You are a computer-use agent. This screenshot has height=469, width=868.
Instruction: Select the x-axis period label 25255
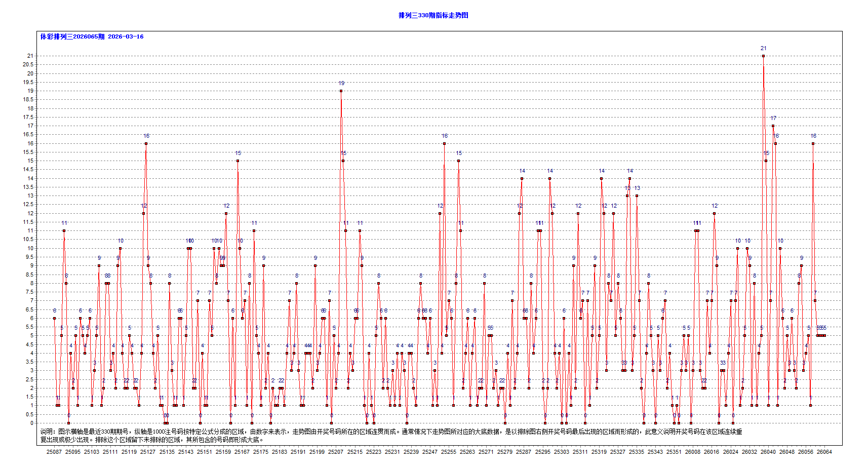coord(449,452)
